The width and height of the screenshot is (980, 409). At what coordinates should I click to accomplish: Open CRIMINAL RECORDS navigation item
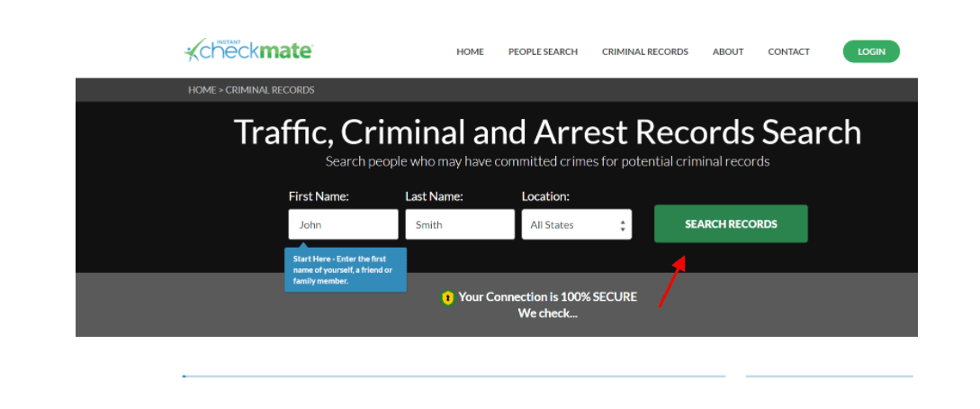point(645,52)
